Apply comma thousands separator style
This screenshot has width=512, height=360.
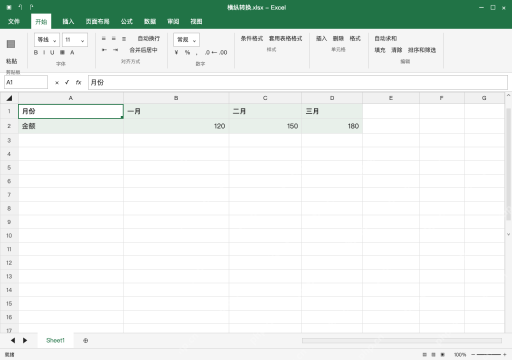(x=197, y=53)
